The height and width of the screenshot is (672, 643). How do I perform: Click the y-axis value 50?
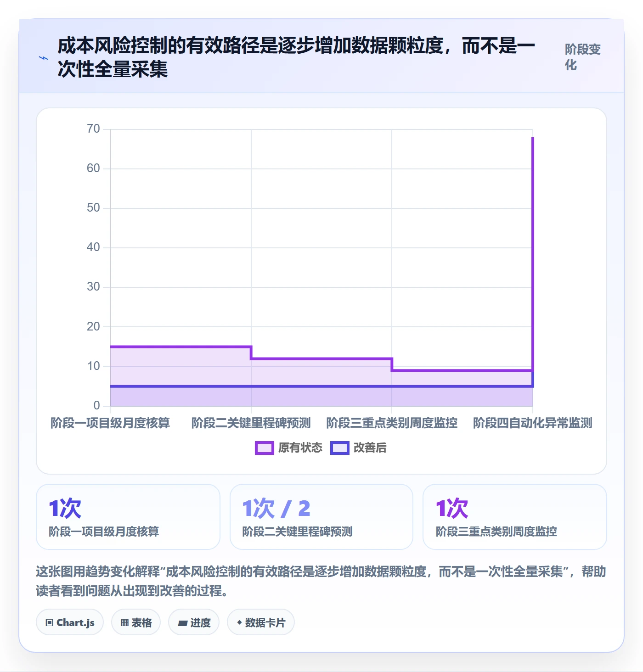(x=93, y=208)
